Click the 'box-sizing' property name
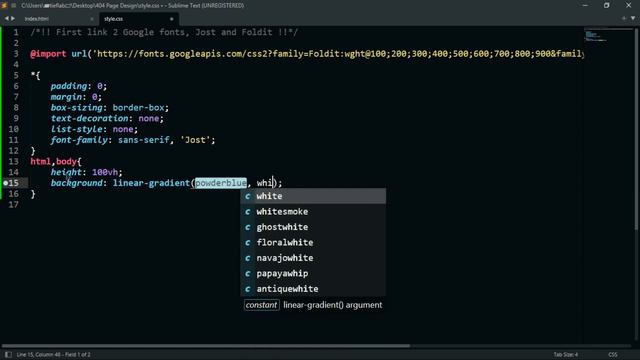The width and height of the screenshot is (640, 360). pos(76,108)
